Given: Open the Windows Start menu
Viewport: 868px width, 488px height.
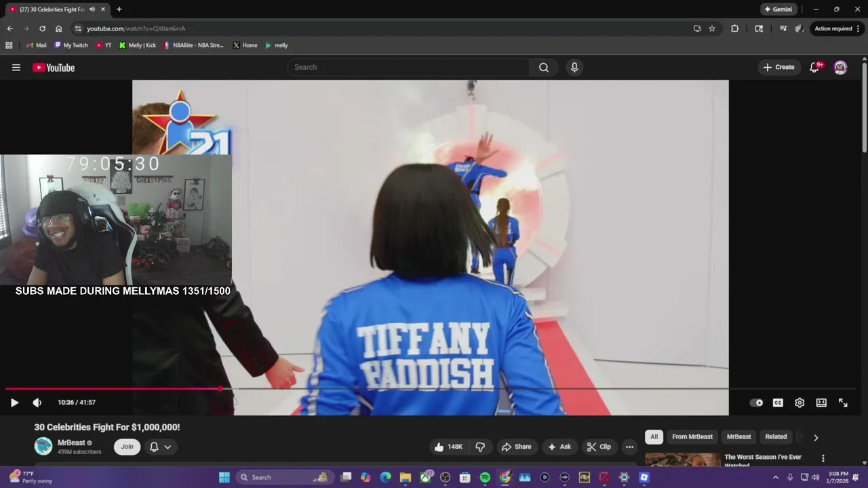Looking at the screenshot, I should 224,477.
